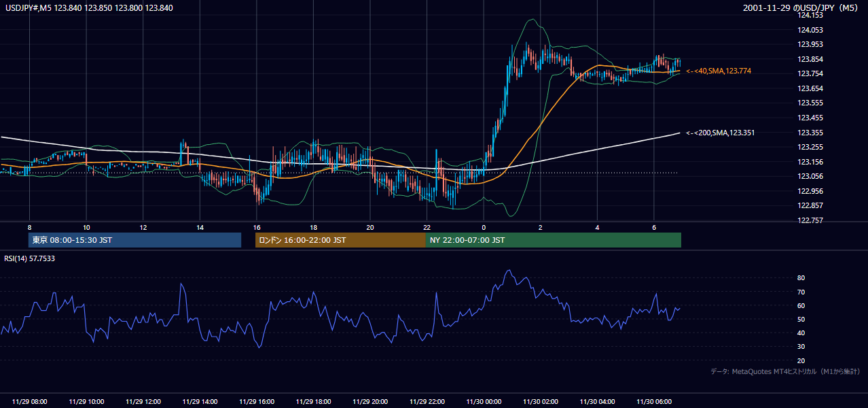The image size is (868, 408).
Task: Click the 124.053 price axis label
Action: pos(810,30)
